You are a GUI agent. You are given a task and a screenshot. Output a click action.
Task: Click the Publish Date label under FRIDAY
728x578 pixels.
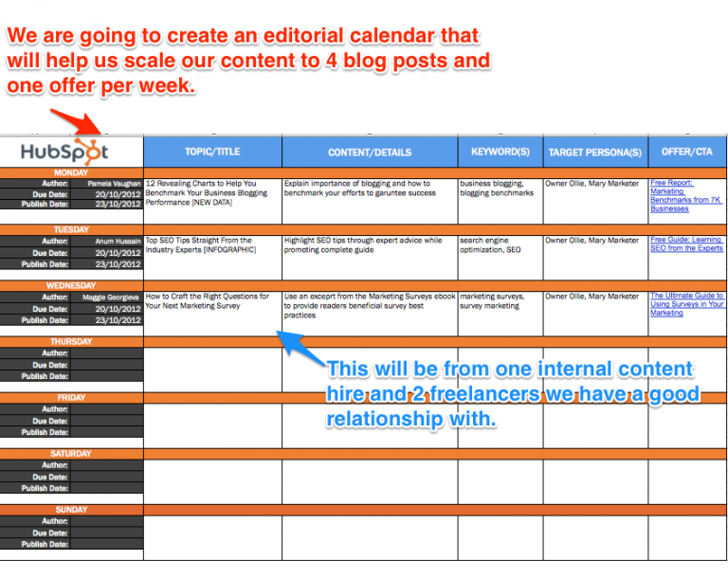point(45,432)
